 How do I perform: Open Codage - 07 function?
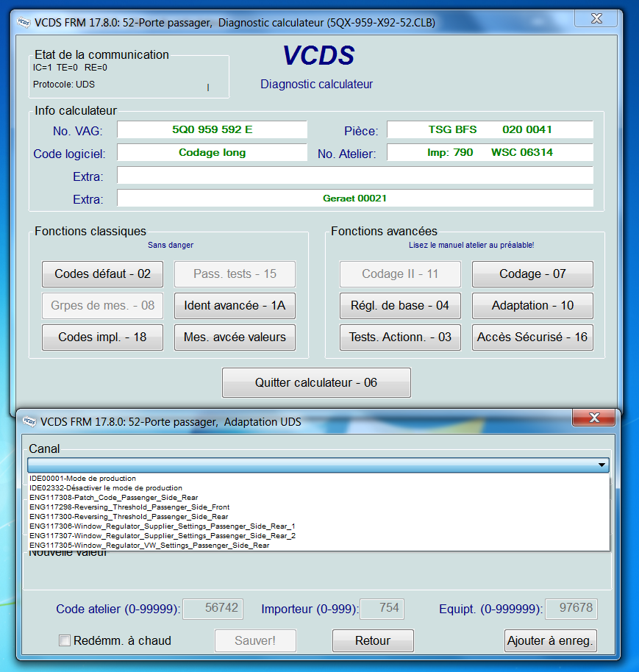(532, 274)
